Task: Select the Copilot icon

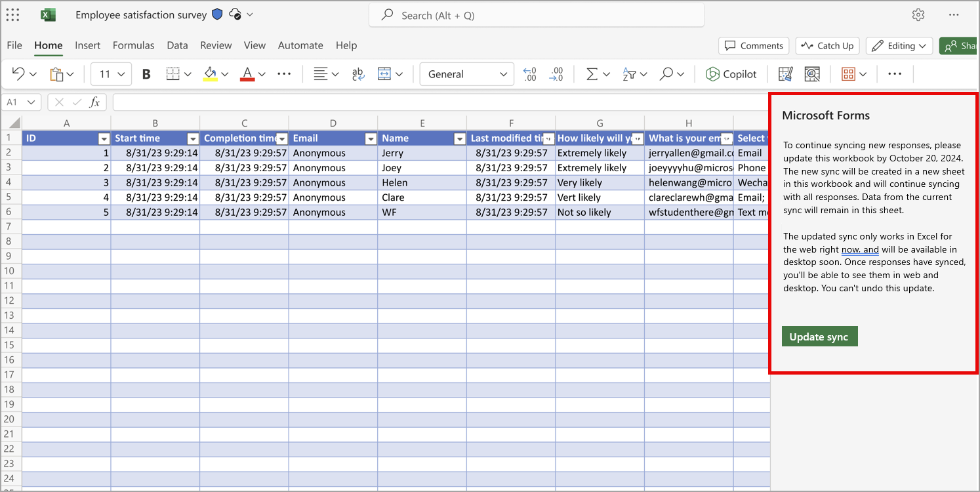Action: 731,73
